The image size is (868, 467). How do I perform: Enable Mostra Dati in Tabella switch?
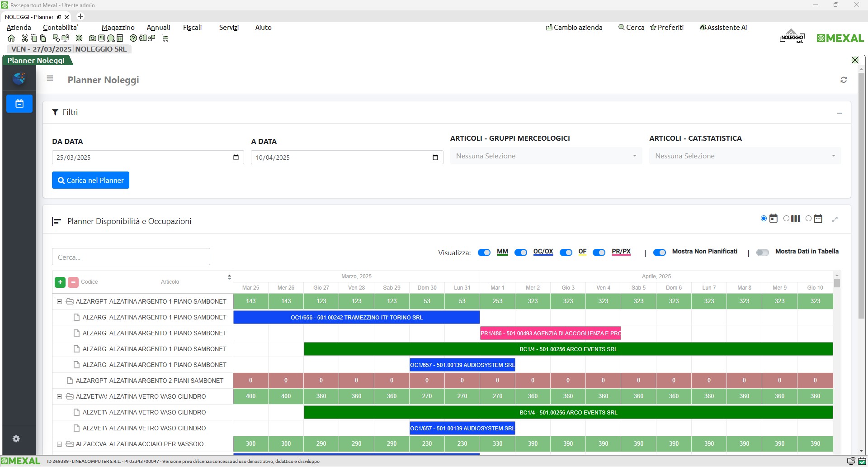point(763,253)
